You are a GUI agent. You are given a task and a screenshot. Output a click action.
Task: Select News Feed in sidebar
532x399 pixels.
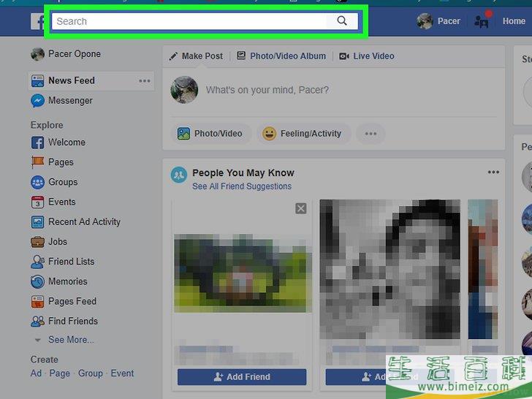pos(72,80)
